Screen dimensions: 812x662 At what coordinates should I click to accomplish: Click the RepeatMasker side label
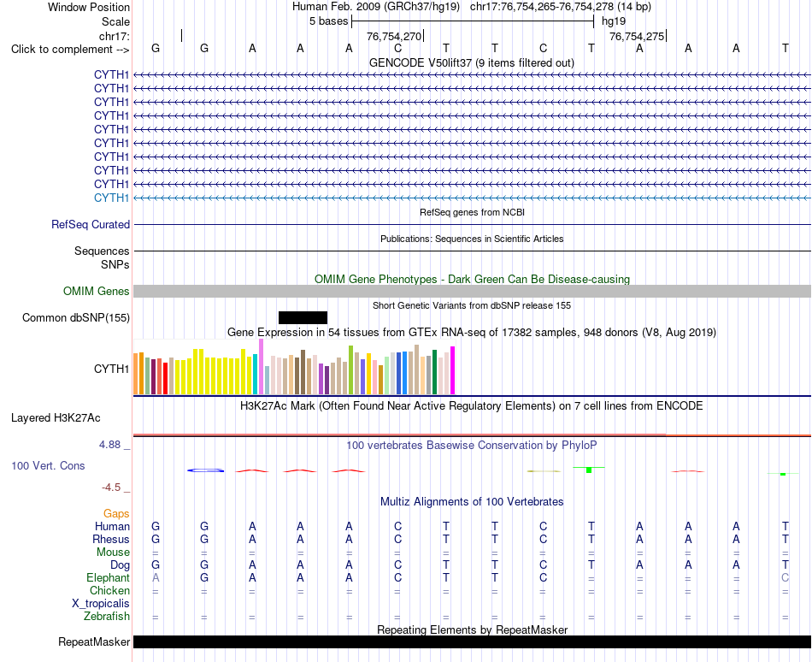click(x=94, y=641)
